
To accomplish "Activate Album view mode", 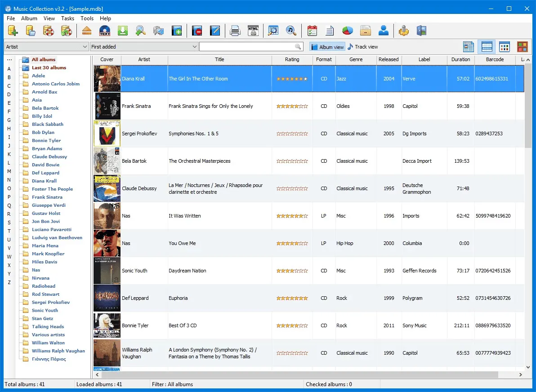I will pos(327,46).
